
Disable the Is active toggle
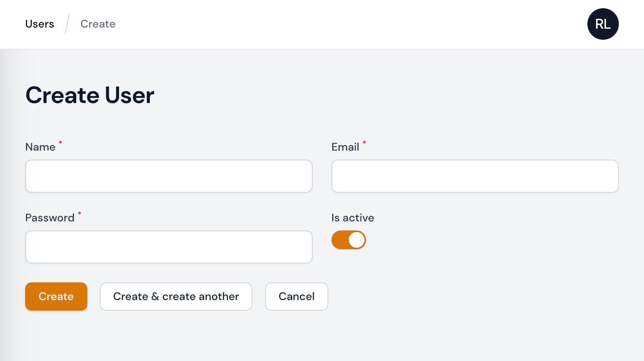pos(349,240)
